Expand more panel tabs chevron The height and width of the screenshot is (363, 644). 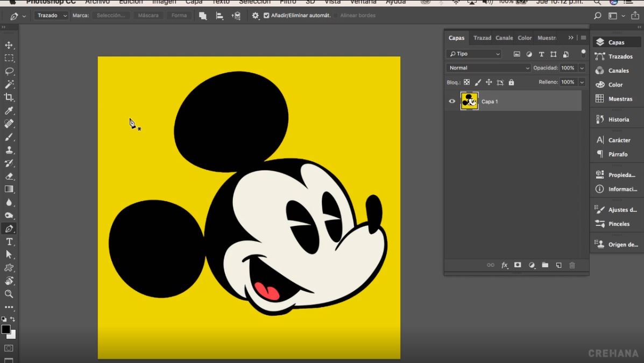(x=571, y=37)
